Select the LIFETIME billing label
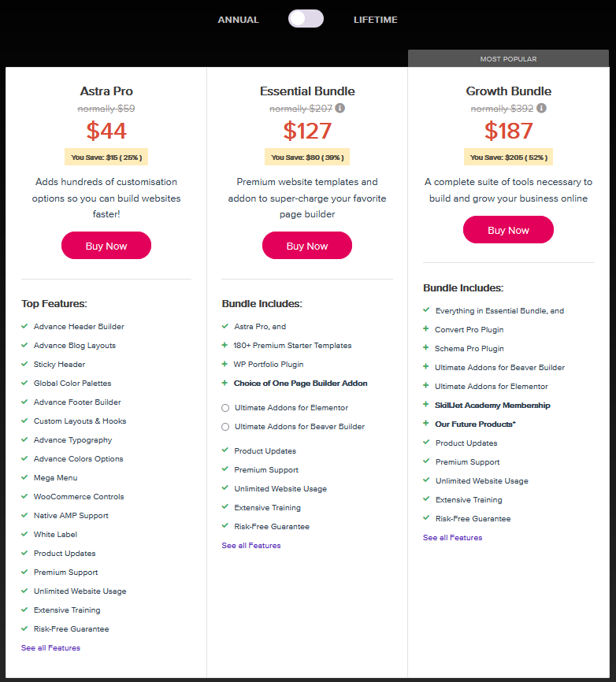616x682 pixels. tap(376, 20)
